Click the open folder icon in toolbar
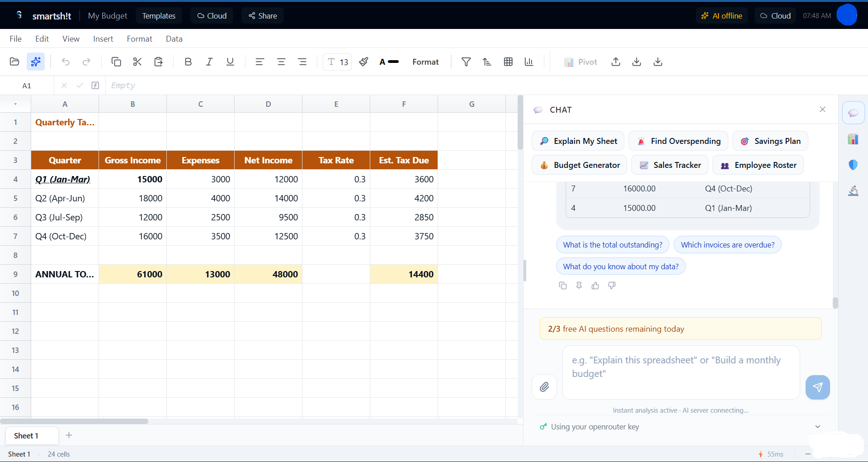 (14, 62)
